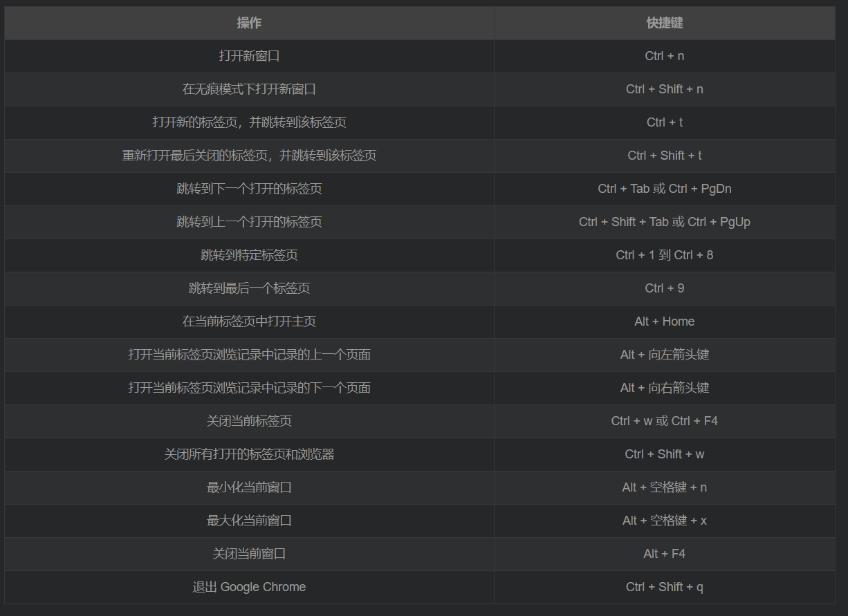Click the Ctrl + n shortcut cell
This screenshot has height=616, width=848.
(665, 56)
